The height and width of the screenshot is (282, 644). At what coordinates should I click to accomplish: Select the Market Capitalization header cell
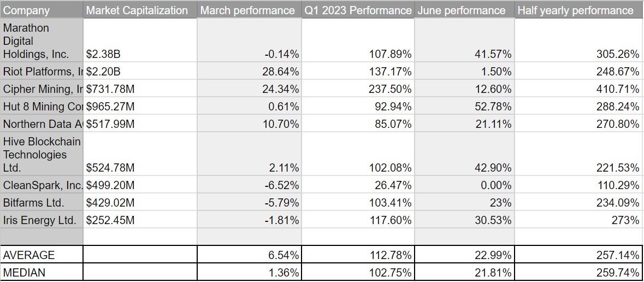(139, 10)
